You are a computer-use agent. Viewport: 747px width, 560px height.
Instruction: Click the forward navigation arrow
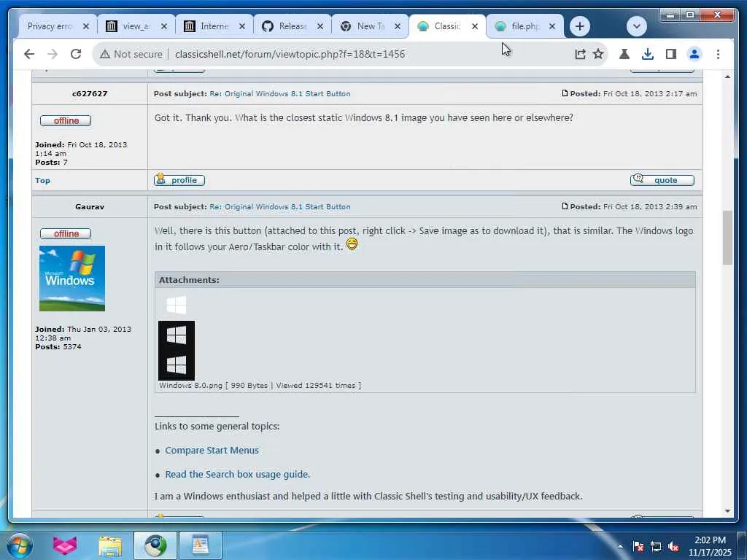[53, 54]
